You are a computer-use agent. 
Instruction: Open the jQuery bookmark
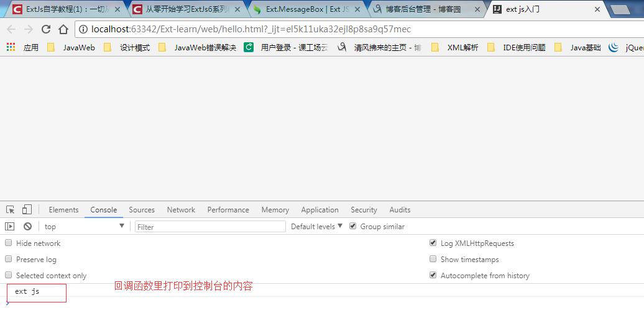627,48
